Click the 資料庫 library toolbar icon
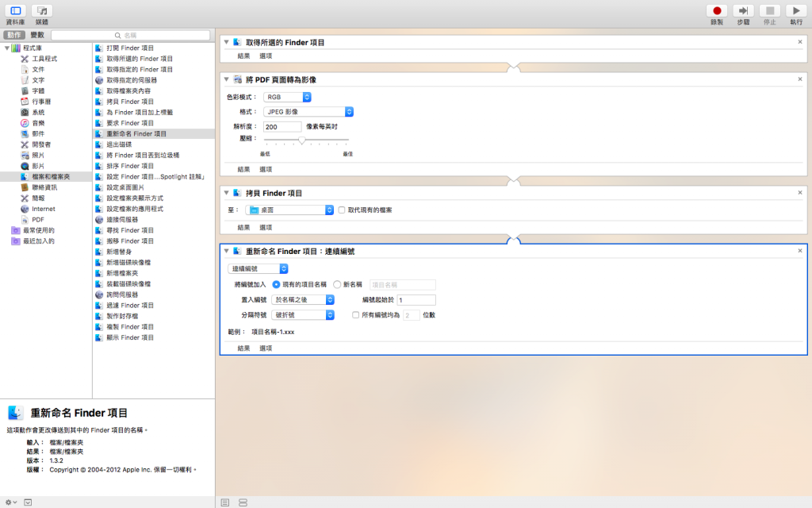812x508 pixels. click(16, 11)
